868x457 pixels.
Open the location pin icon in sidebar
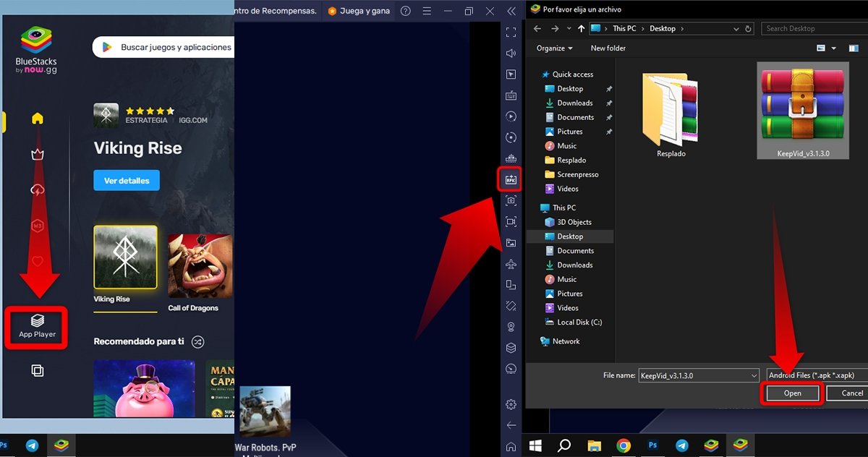[511, 327]
